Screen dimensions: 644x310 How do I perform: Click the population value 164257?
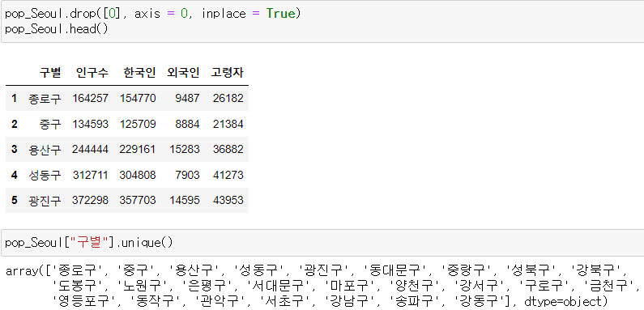click(x=91, y=99)
